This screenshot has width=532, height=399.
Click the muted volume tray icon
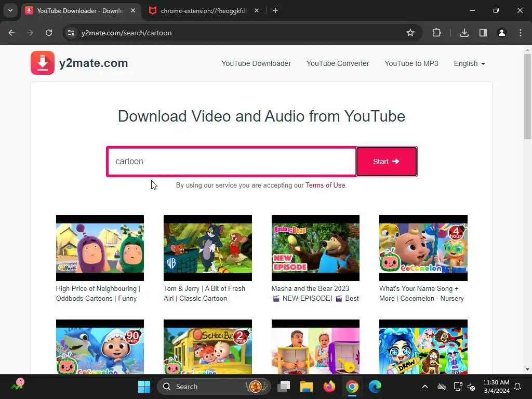tap(471, 387)
